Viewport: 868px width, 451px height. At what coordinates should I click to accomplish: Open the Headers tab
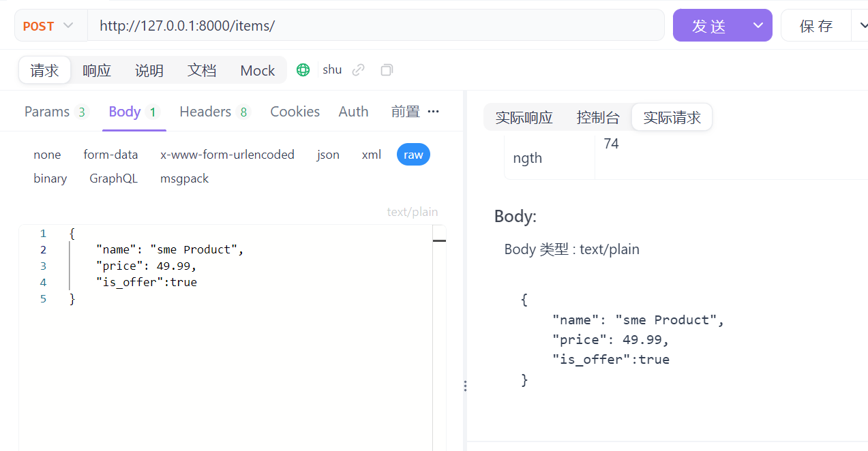click(x=215, y=112)
